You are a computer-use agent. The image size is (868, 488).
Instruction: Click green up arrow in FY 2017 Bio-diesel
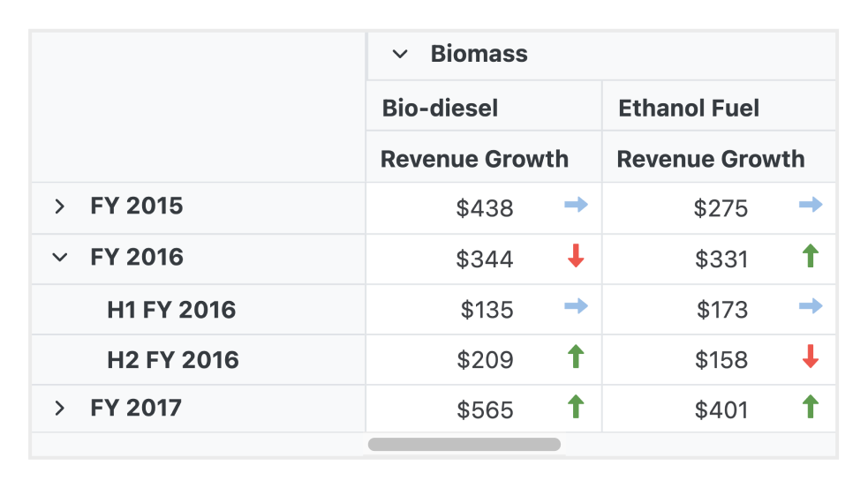pos(576,408)
